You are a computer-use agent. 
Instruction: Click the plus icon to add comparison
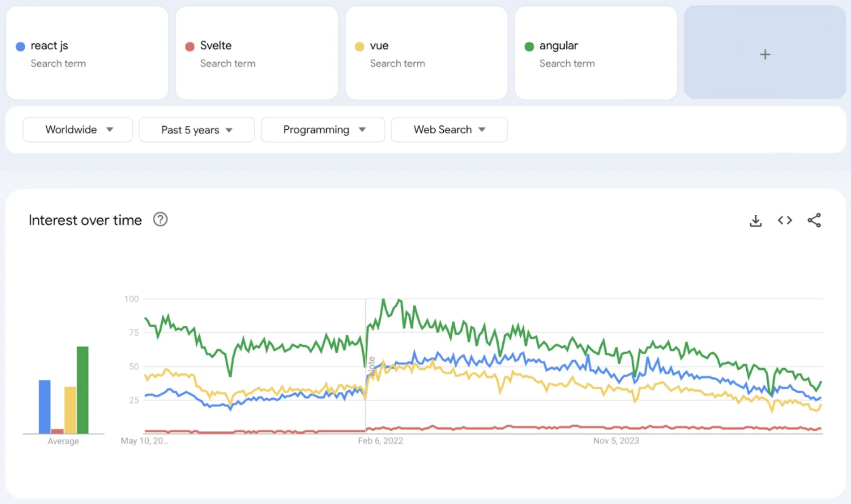click(765, 54)
